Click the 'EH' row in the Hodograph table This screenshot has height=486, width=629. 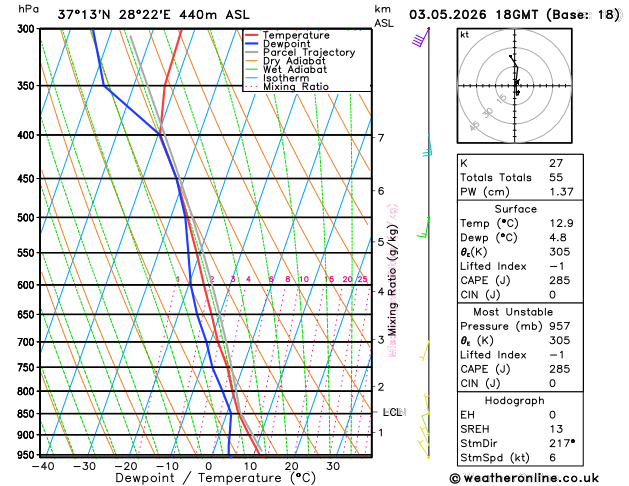pyautogui.click(x=520, y=415)
